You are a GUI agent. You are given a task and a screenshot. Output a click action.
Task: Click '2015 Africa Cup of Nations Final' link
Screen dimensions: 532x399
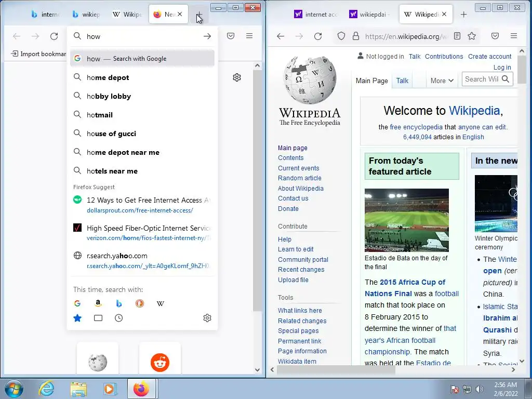[x=405, y=288]
